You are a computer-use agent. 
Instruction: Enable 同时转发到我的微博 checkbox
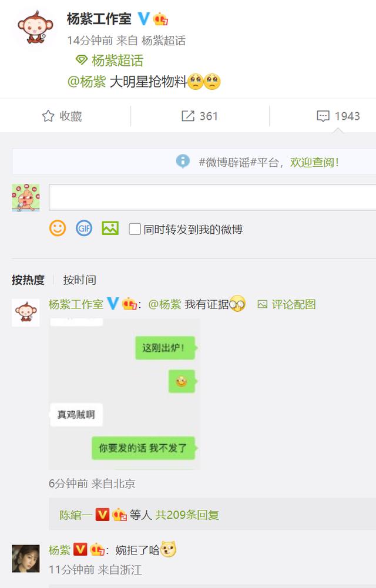pyautogui.click(x=135, y=229)
